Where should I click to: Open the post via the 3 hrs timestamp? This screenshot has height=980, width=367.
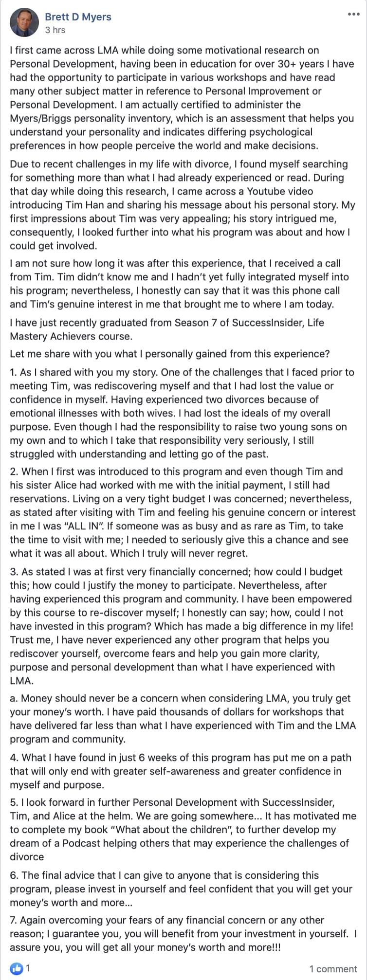coord(55,30)
